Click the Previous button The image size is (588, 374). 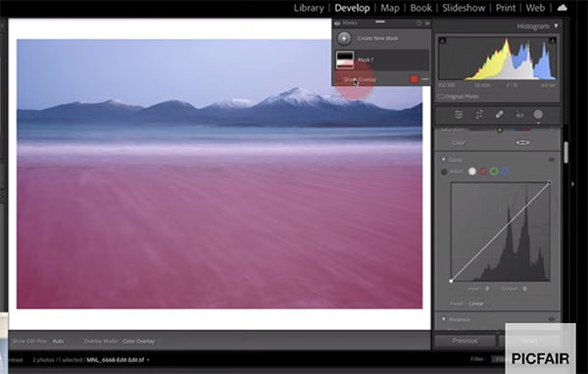pos(465,341)
